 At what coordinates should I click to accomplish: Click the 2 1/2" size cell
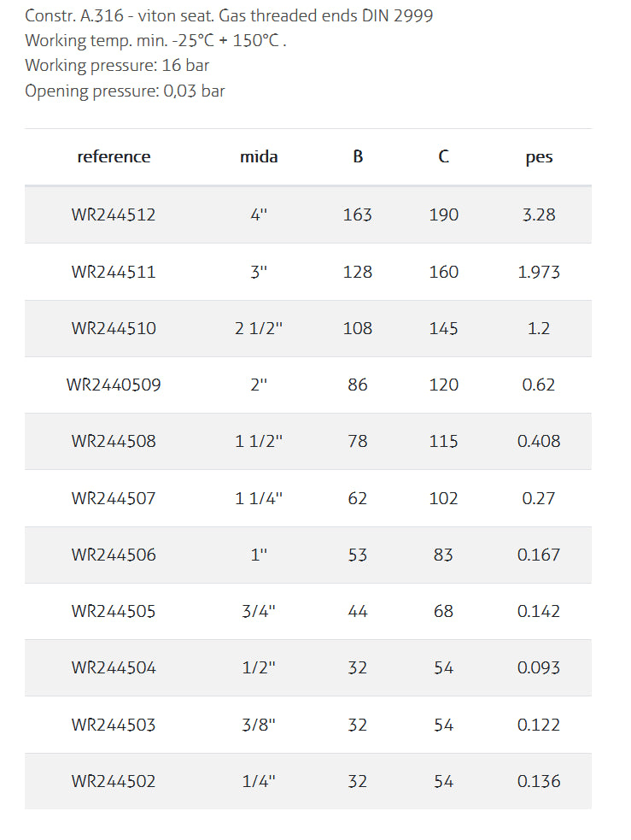click(x=259, y=328)
